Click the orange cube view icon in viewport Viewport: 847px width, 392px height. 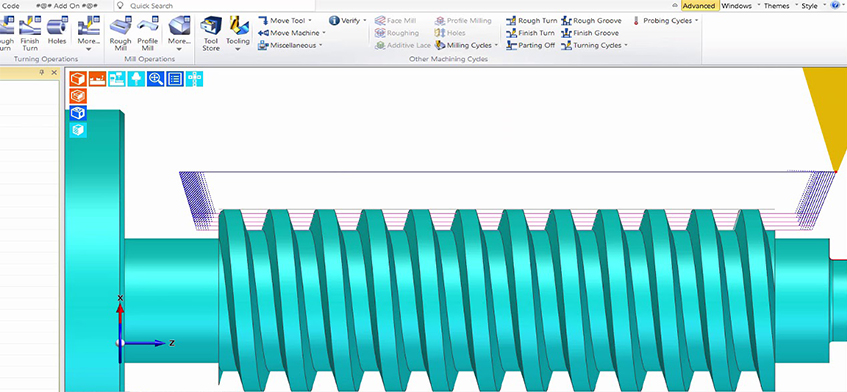click(78, 79)
